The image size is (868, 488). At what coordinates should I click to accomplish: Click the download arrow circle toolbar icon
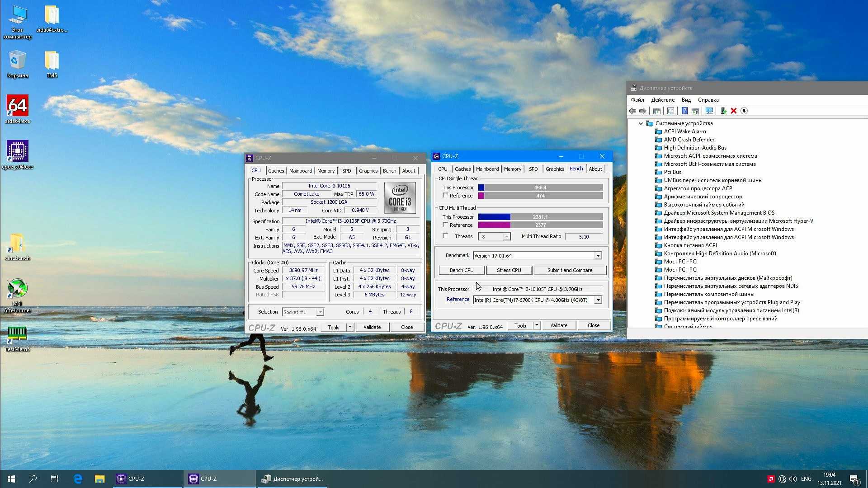point(744,111)
